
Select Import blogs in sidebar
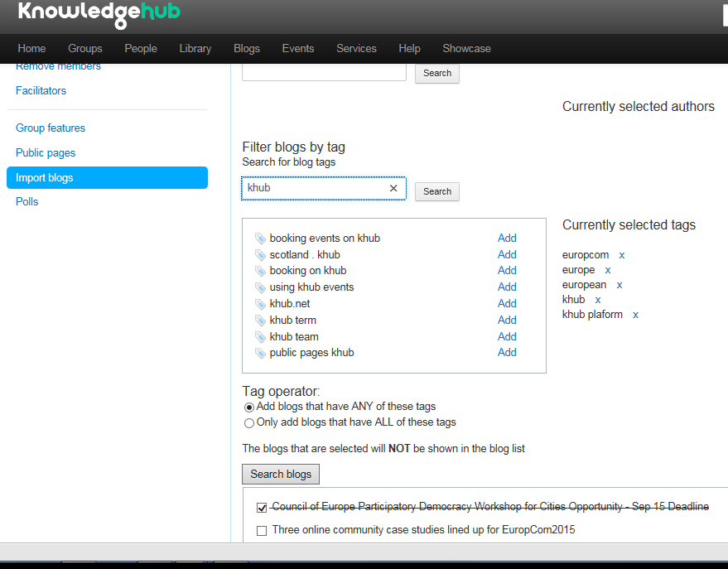pos(107,178)
